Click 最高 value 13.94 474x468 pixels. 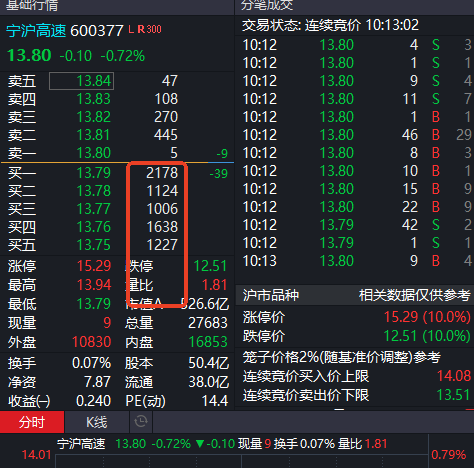(94, 285)
